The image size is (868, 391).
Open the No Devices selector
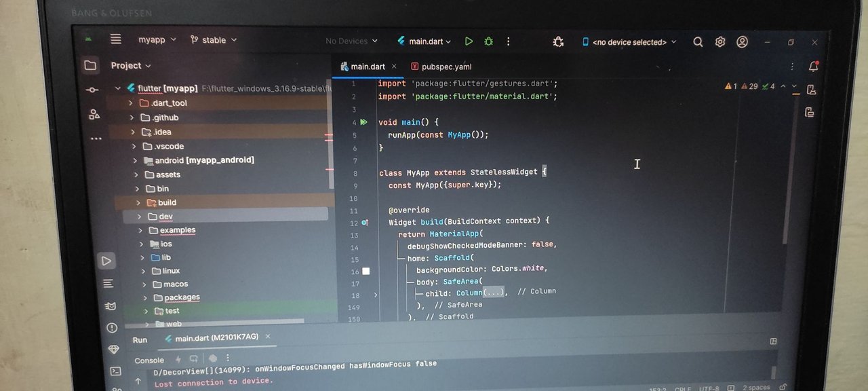click(351, 41)
